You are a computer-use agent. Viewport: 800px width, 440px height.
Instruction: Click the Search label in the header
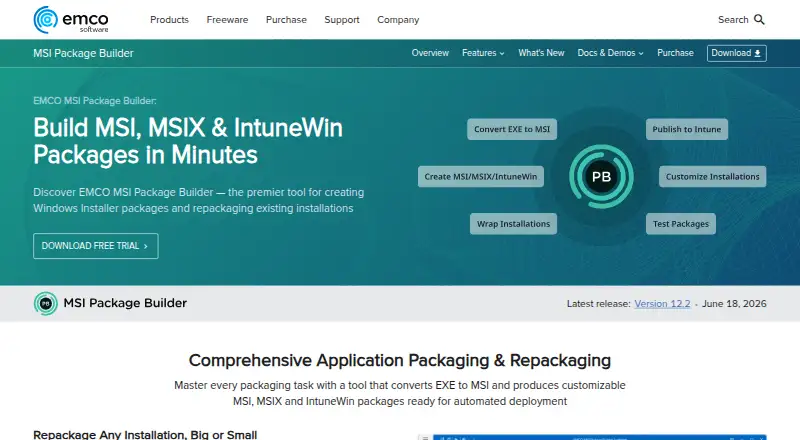coord(733,19)
